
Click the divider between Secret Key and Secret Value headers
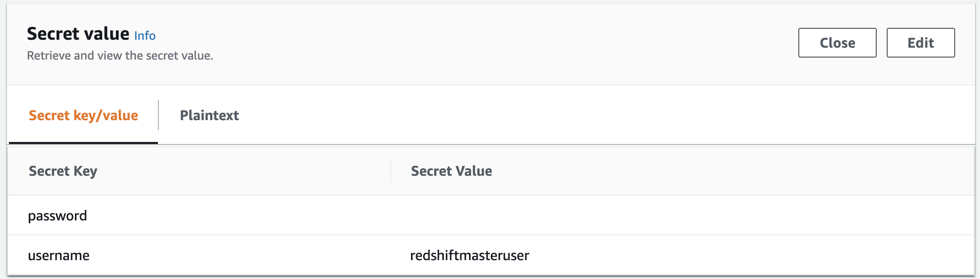pos(391,171)
